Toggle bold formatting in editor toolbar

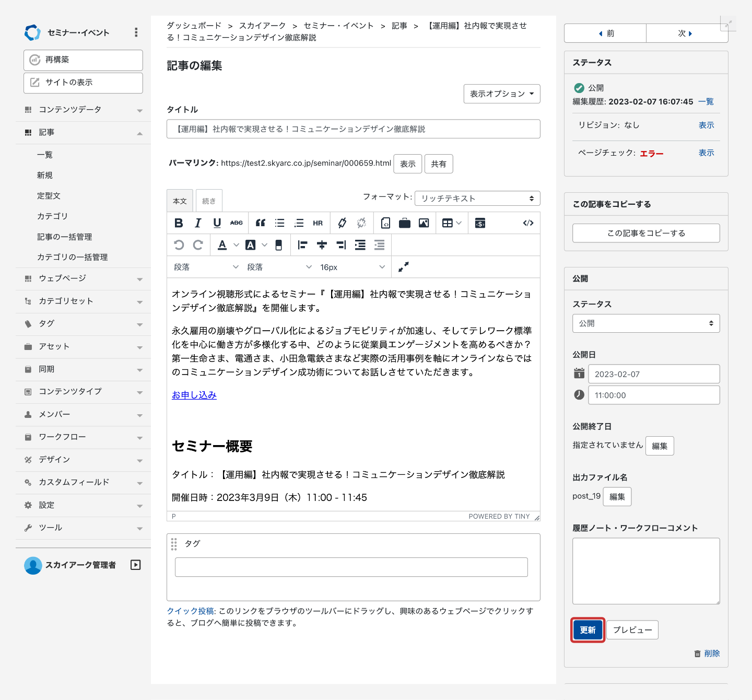point(179,223)
